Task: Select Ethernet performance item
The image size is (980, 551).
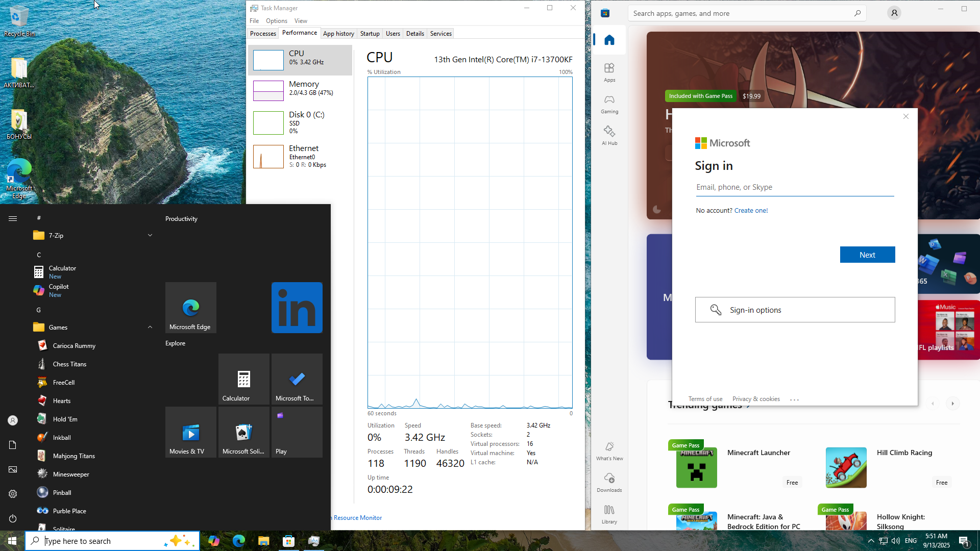Action: point(300,156)
